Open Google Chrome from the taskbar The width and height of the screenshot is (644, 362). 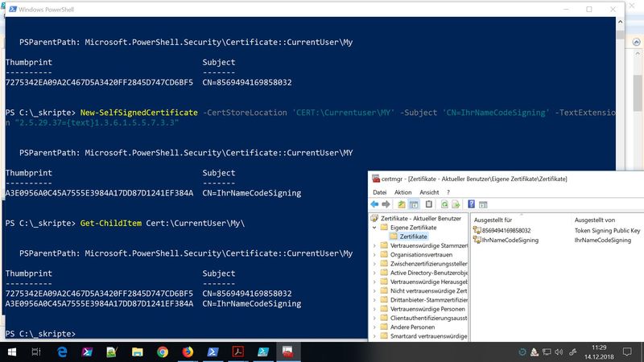click(x=162, y=352)
